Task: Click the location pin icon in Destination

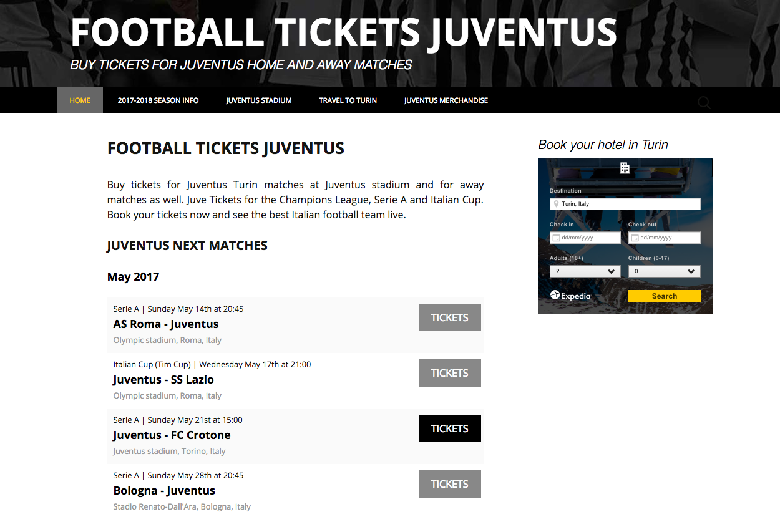Action: click(556, 204)
